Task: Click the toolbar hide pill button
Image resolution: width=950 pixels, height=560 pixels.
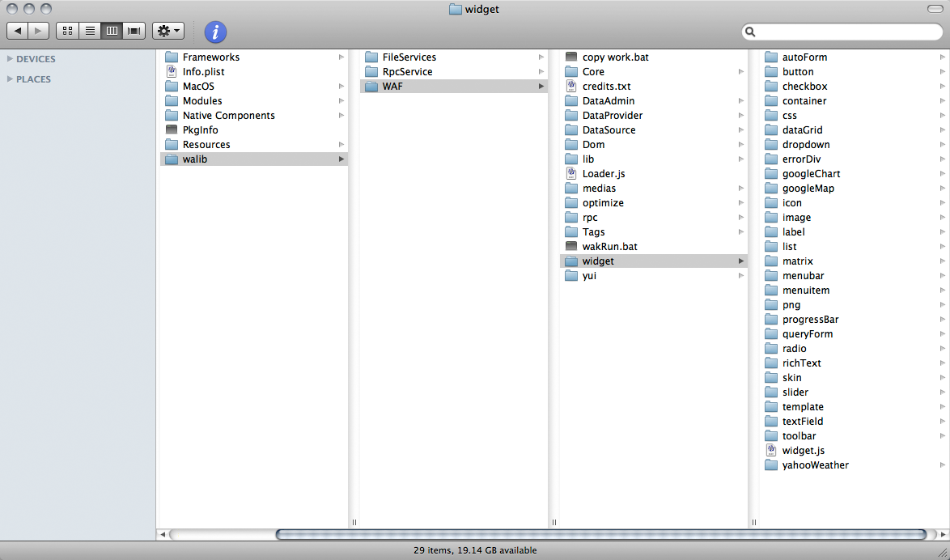Action: coord(935,8)
